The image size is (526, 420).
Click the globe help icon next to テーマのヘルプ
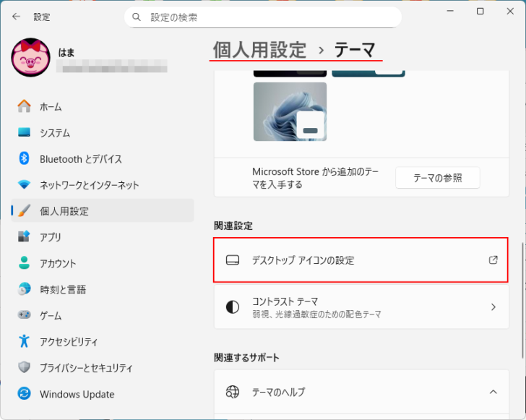click(x=233, y=392)
